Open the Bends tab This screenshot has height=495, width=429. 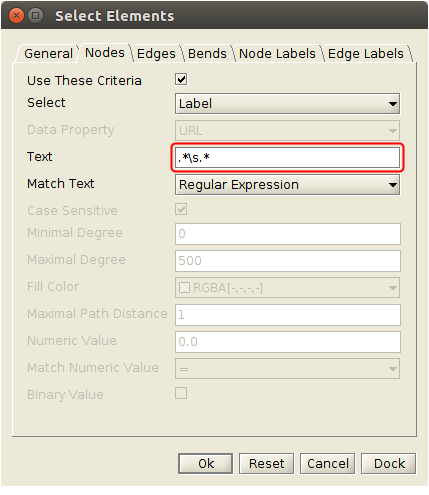pos(207,54)
